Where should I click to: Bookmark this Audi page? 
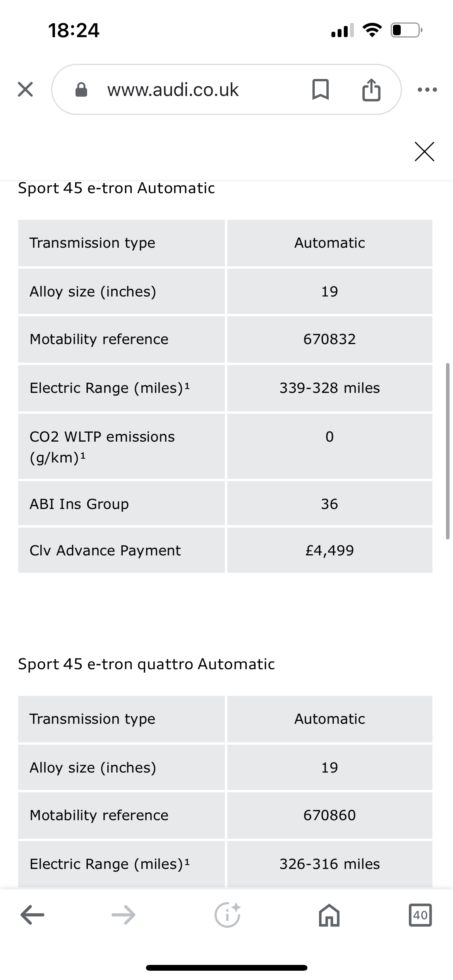(320, 89)
